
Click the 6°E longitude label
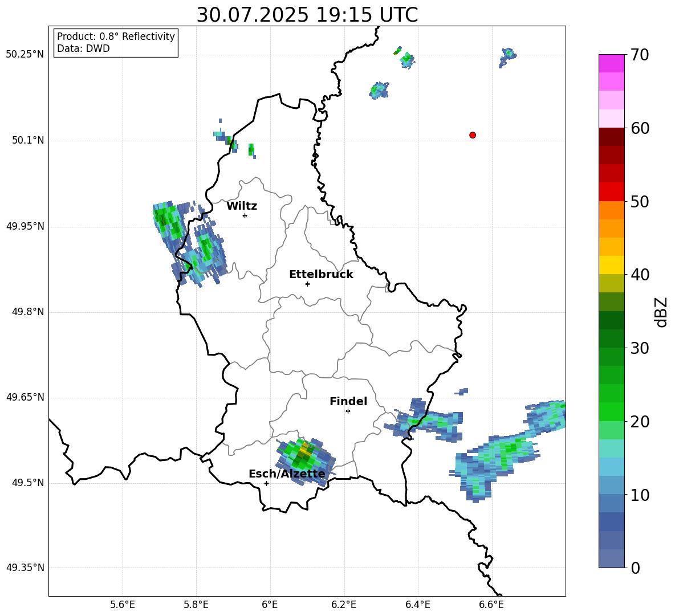(x=270, y=605)
